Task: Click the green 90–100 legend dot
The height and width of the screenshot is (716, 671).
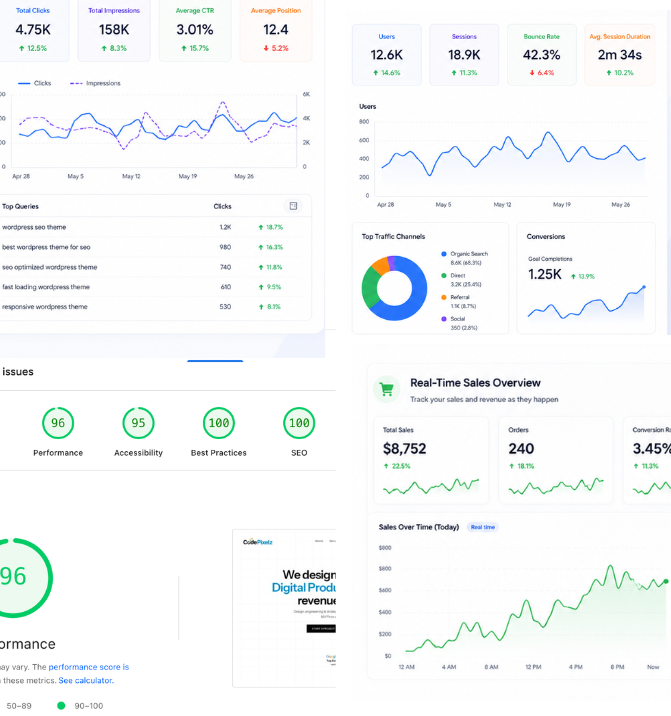Action: click(x=61, y=705)
